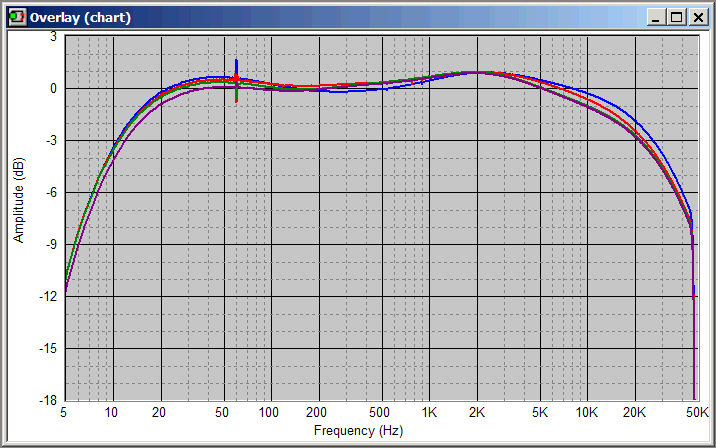Click the '100' frequency axis tick label
The height and width of the screenshot is (448, 716).
click(x=268, y=412)
